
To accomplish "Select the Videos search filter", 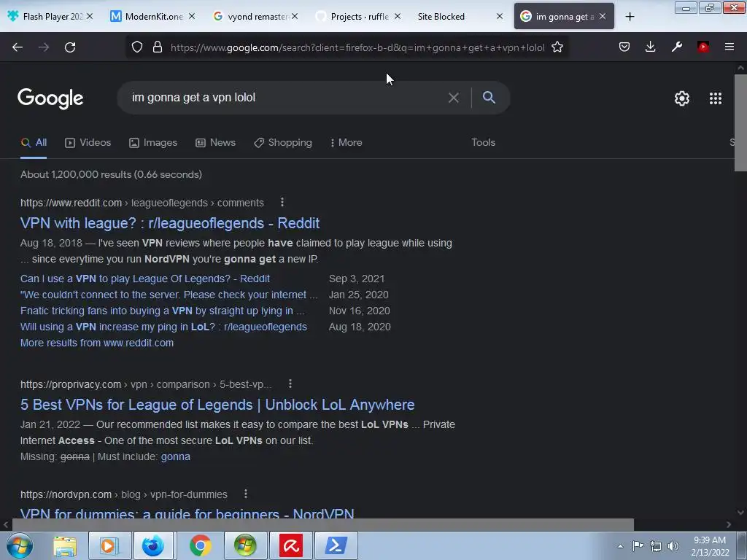I will pos(88,142).
